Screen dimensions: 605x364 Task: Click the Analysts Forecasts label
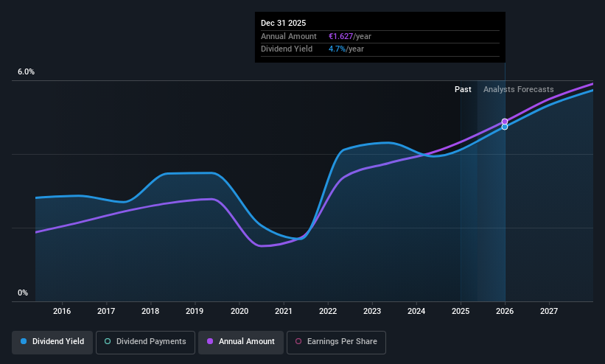point(519,90)
